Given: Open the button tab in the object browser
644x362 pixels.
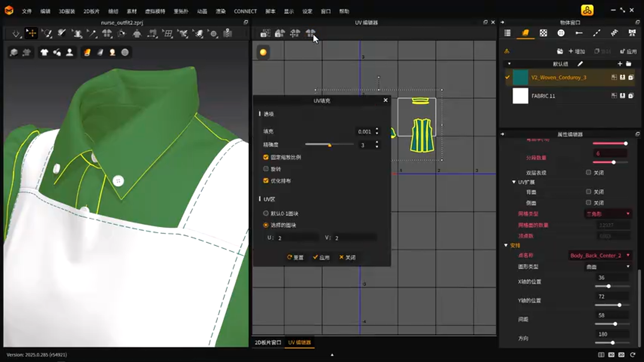Looking at the screenshot, I should (561, 33).
